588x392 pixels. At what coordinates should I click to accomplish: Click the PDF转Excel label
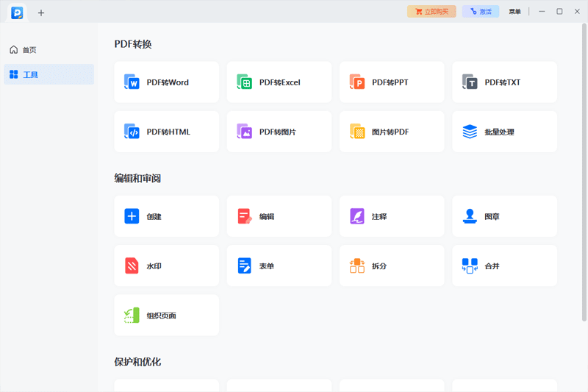coord(280,82)
